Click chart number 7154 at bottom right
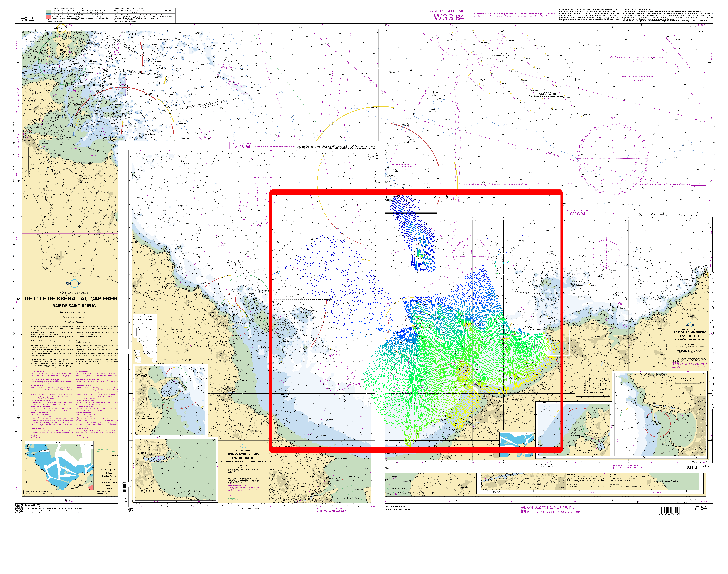 (700, 508)
